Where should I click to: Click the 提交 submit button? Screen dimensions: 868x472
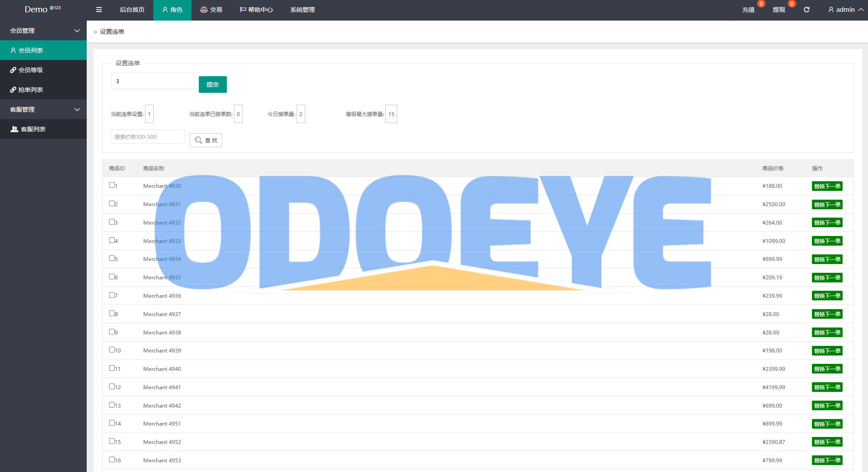(212, 85)
